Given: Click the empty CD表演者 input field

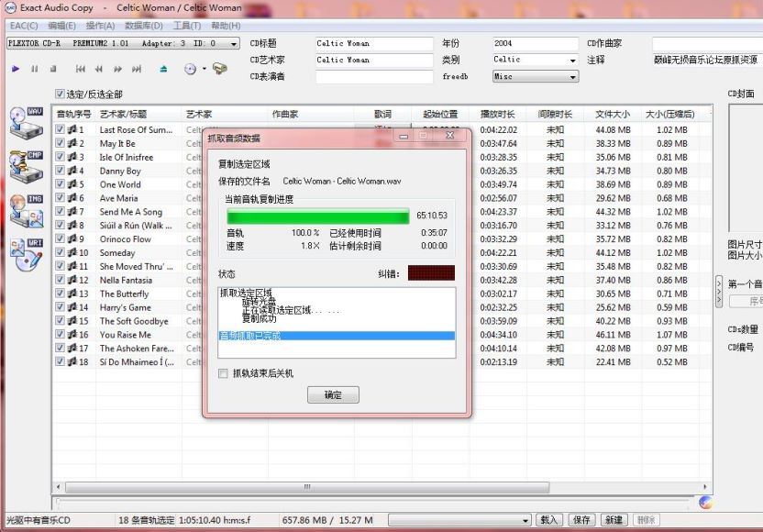Looking at the screenshot, I should click(374, 77).
